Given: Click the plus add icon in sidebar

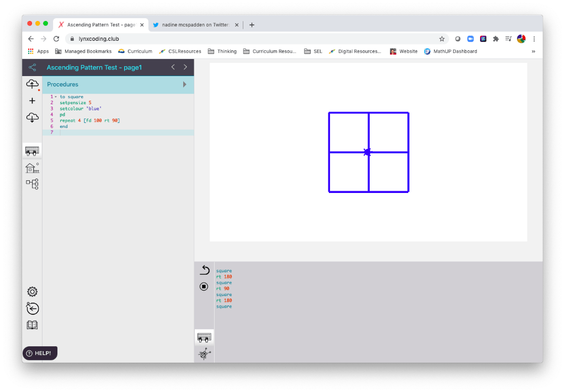Looking at the screenshot, I should tap(32, 101).
